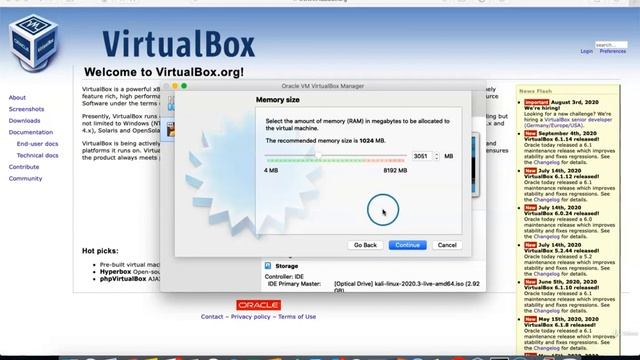Open the Preferences link
The height and width of the screenshot is (360, 640).
[613, 51]
